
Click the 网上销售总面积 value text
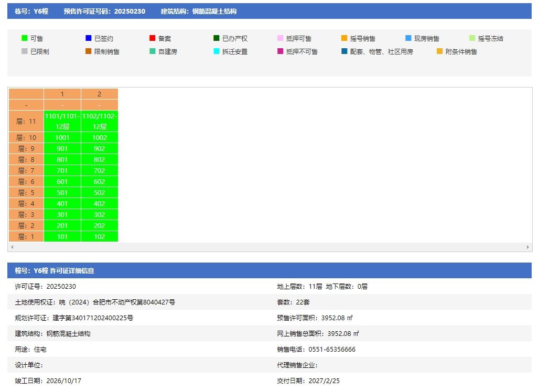click(x=343, y=334)
